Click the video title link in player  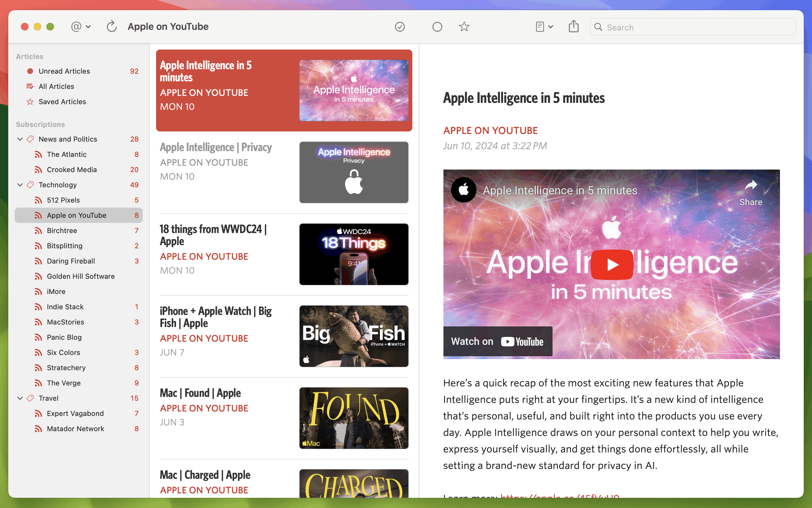560,190
